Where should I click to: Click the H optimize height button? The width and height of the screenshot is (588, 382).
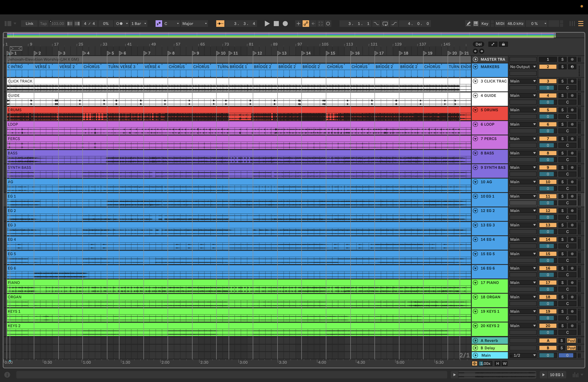pyautogui.click(x=497, y=363)
